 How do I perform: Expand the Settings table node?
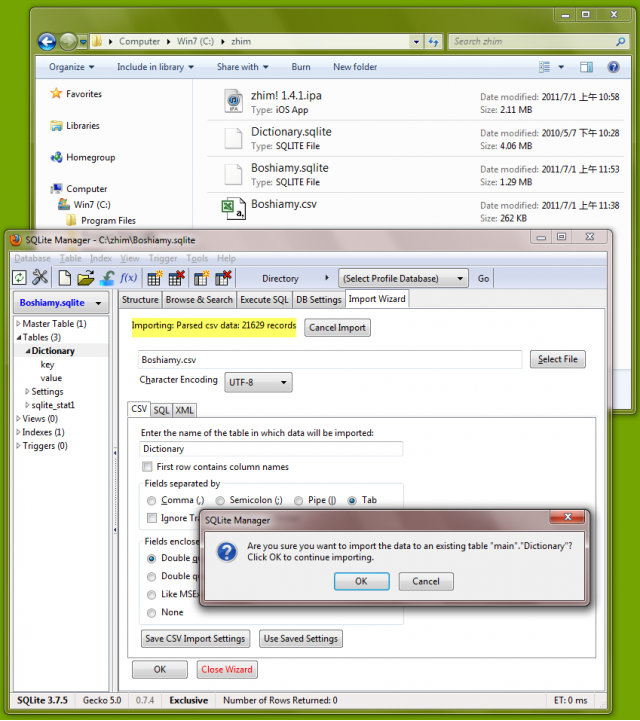27,391
